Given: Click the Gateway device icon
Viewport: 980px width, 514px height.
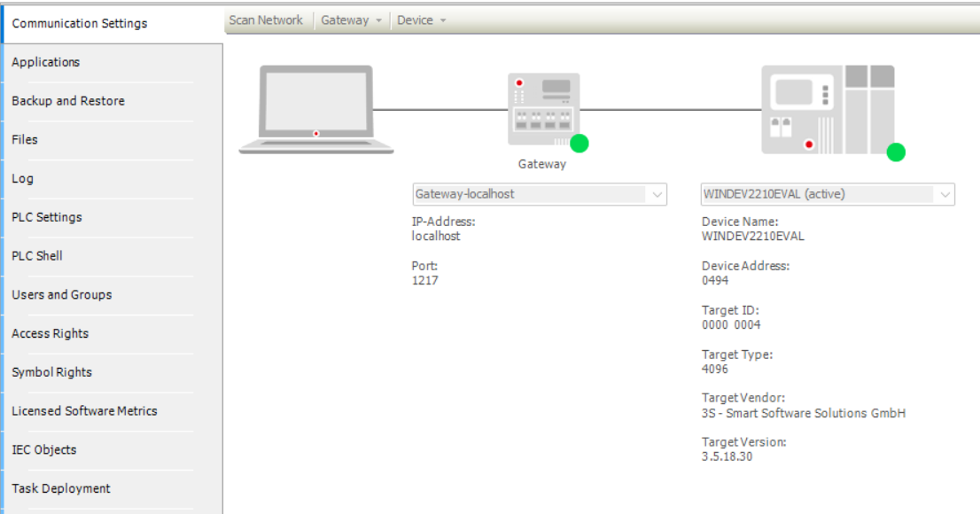Looking at the screenshot, I should pyautogui.click(x=542, y=108).
